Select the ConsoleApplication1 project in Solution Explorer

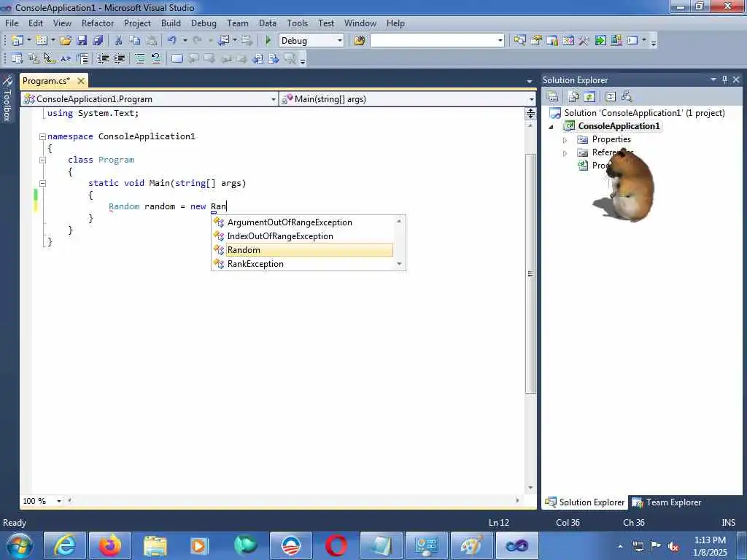(619, 126)
